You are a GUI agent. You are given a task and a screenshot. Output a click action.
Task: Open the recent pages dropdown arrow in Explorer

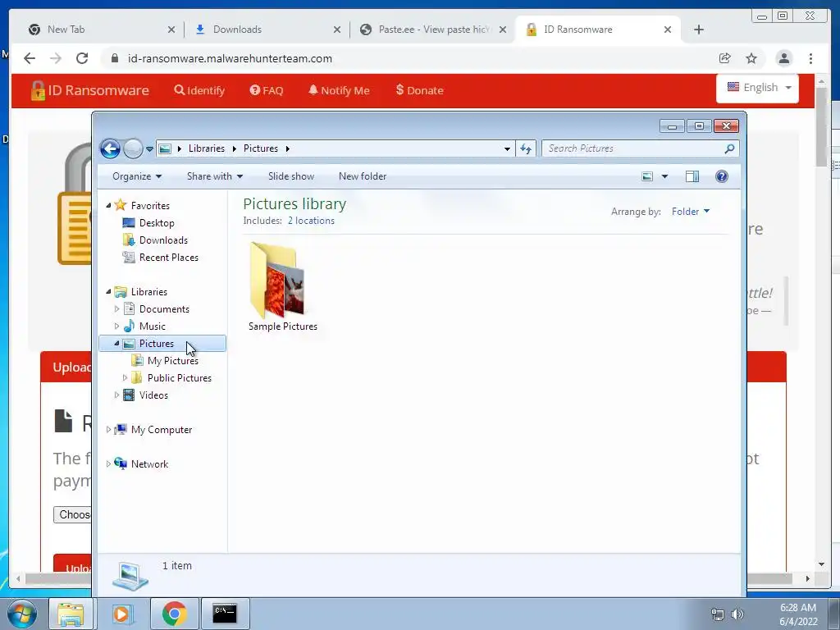149,149
